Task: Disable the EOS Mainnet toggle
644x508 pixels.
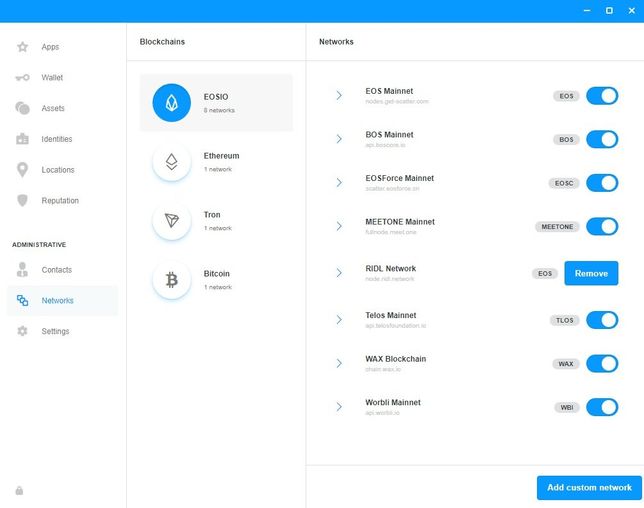Action: click(601, 96)
